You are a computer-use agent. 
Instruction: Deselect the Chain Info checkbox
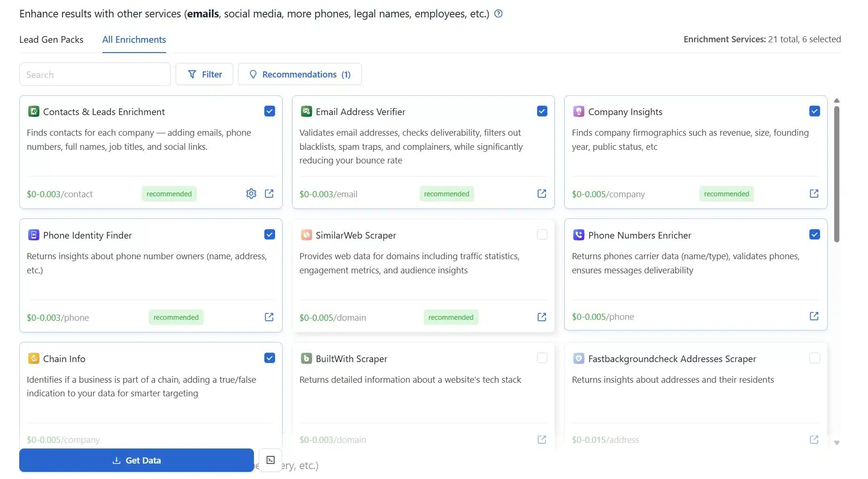269,358
